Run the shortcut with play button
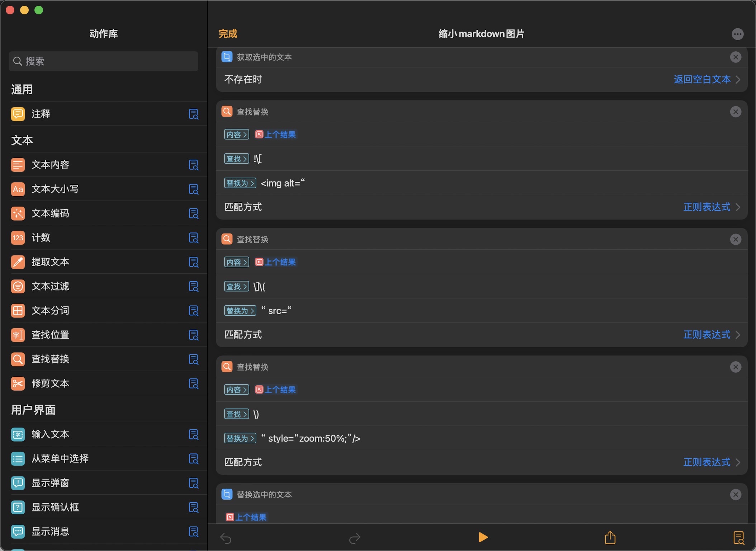The height and width of the screenshot is (551, 756). point(483,537)
